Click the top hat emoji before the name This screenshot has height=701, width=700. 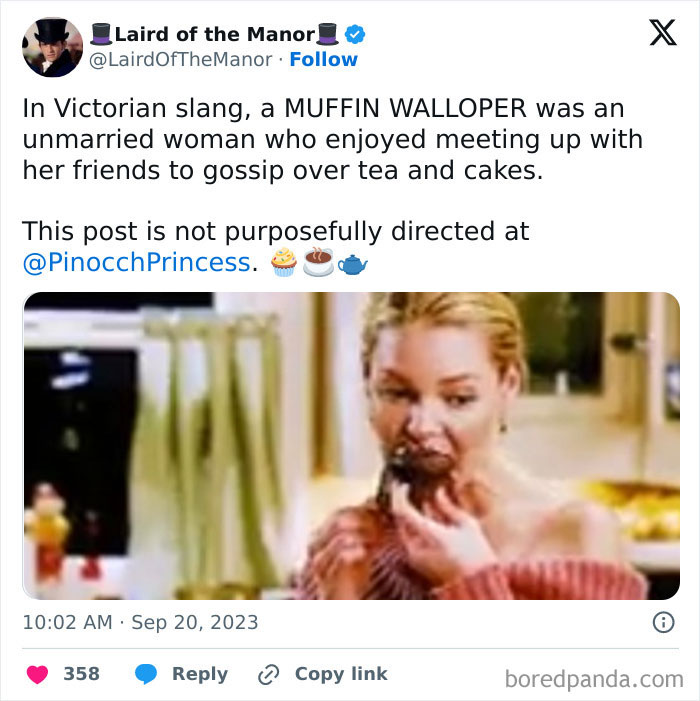101,34
